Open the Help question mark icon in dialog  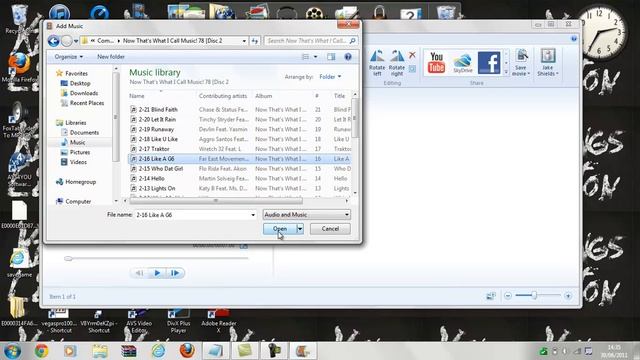tap(348, 57)
